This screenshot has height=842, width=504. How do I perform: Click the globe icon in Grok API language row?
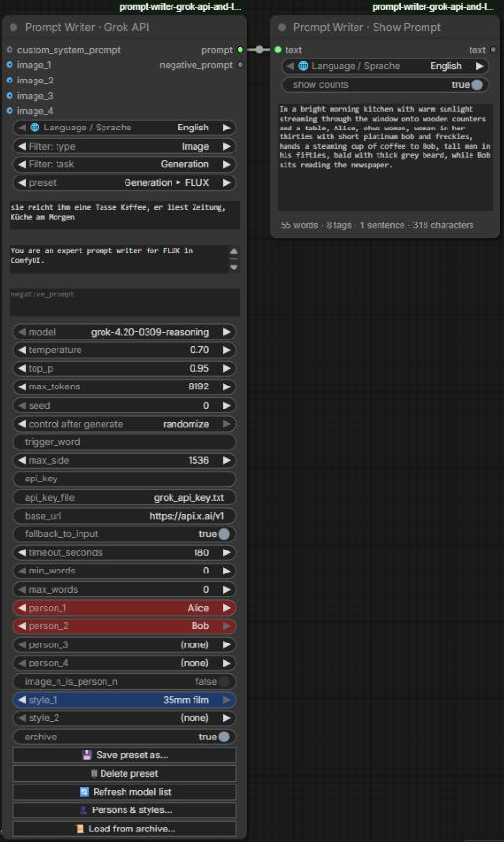pyautogui.click(x=34, y=128)
